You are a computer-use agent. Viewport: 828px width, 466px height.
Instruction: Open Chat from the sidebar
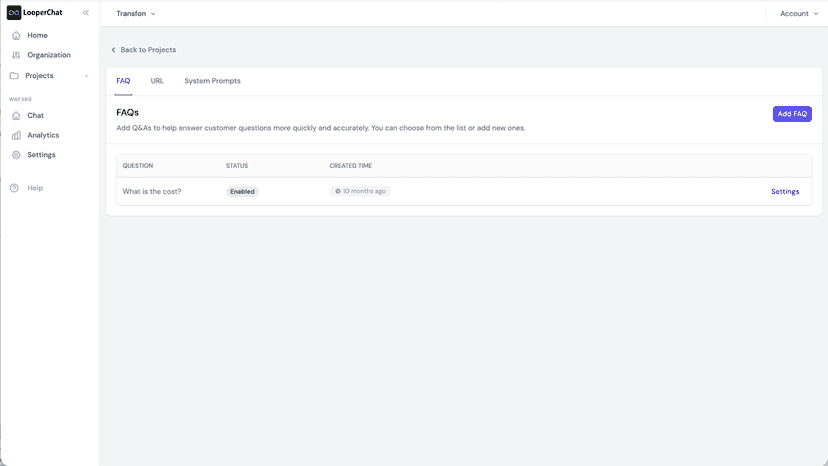pyautogui.click(x=35, y=115)
